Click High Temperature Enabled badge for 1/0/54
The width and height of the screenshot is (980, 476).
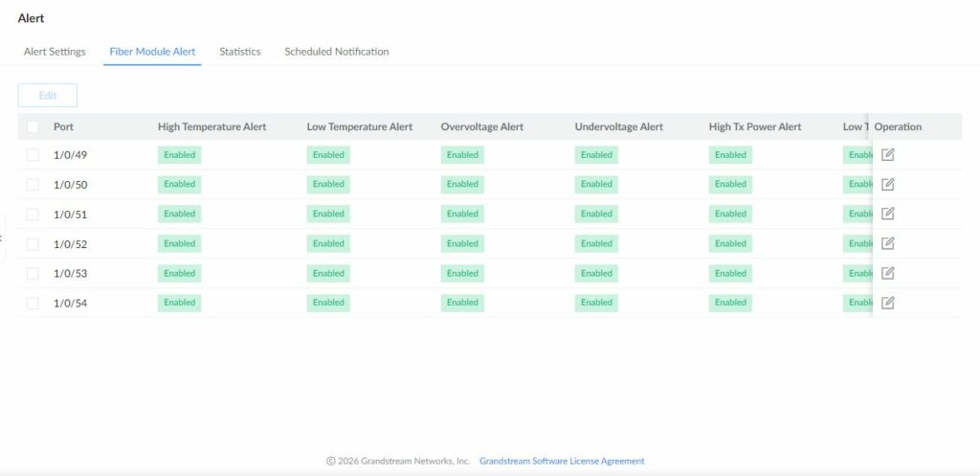[179, 302]
